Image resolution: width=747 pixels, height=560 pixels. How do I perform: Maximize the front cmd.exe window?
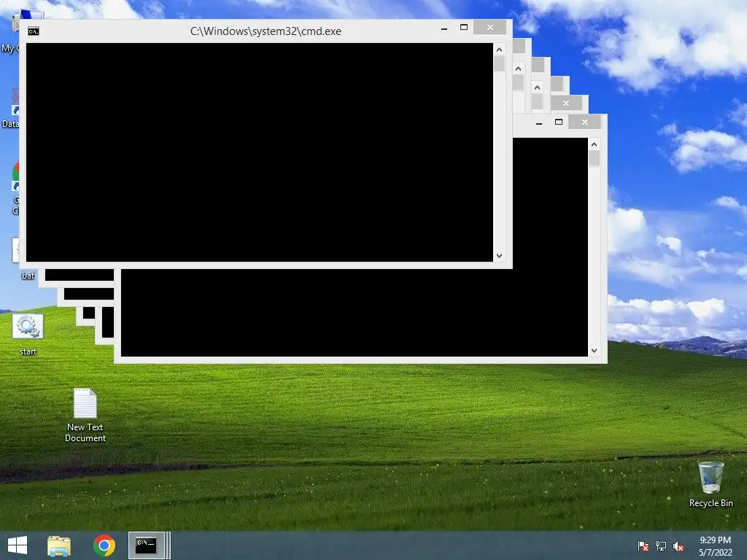click(463, 28)
